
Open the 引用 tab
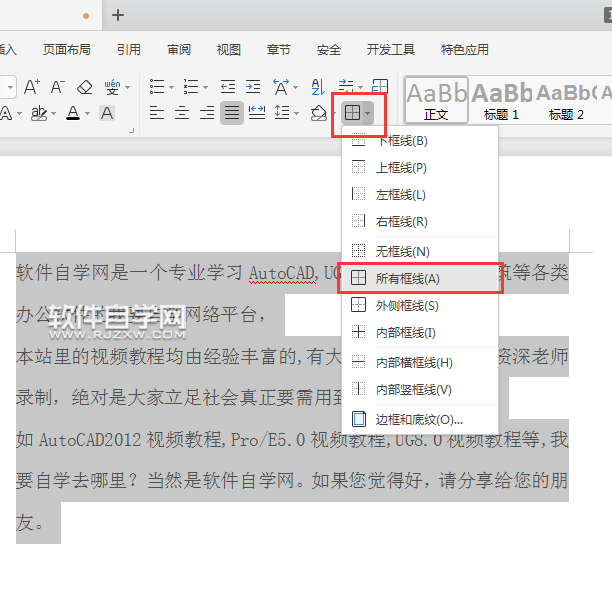(x=129, y=50)
